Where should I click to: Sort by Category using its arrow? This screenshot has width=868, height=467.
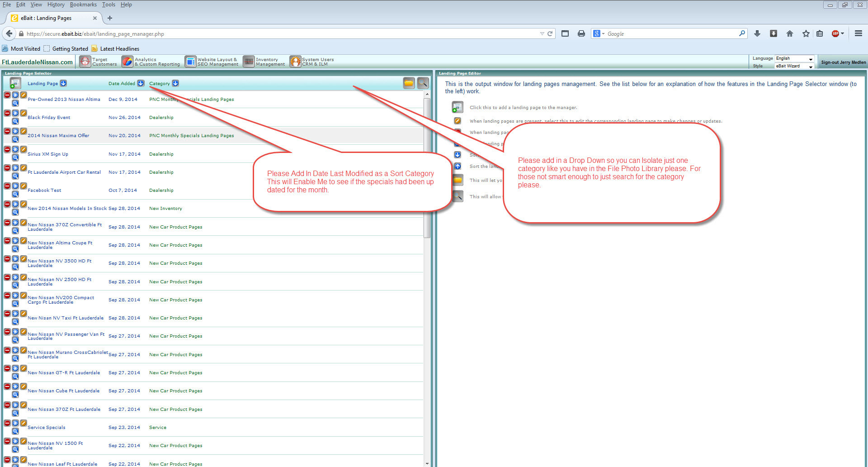click(x=175, y=83)
